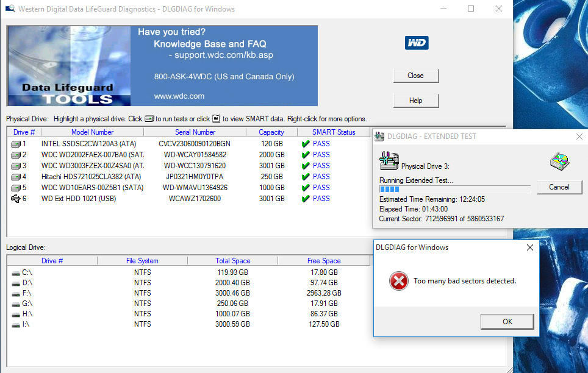Sort by Model Number column header
The height and width of the screenshot is (373, 588).
[x=92, y=132]
